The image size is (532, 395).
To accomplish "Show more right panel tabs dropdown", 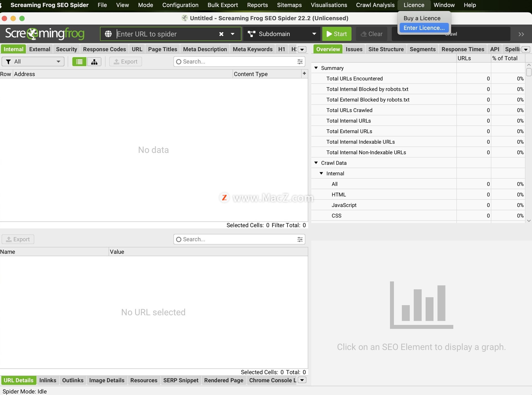I will 526,49.
